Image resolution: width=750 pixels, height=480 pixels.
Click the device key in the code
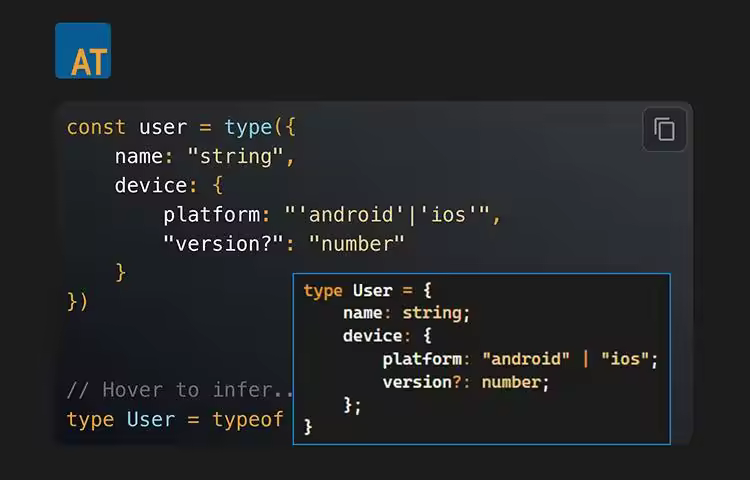[150, 186]
